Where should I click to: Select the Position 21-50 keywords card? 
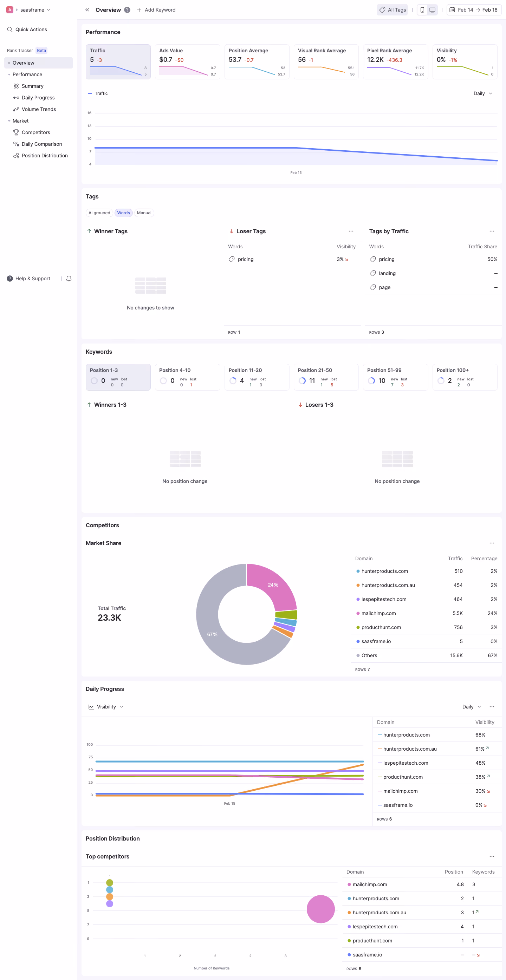click(326, 377)
